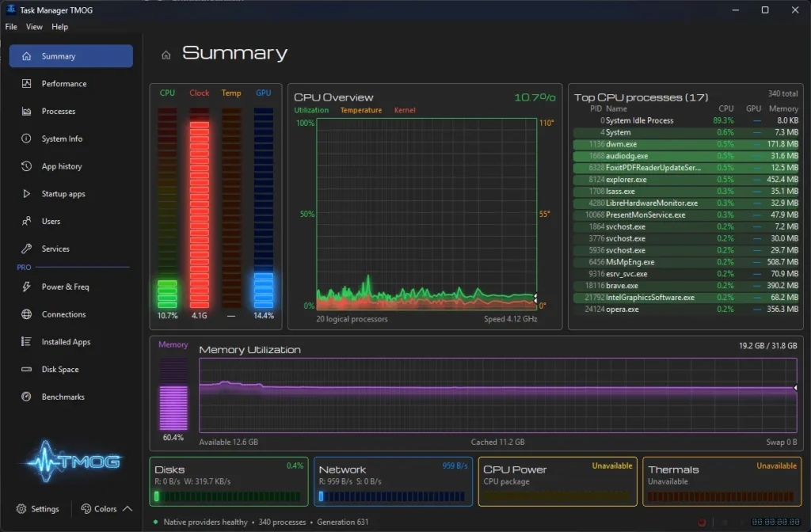This screenshot has height=532, width=811.
Task: Open the CPU Power card
Action: (x=558, y=481)
